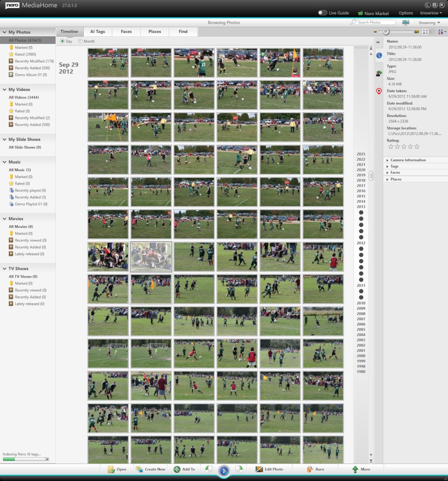Open the Streaming dropdown
448x481 pixels.
[x=429, y=23]
